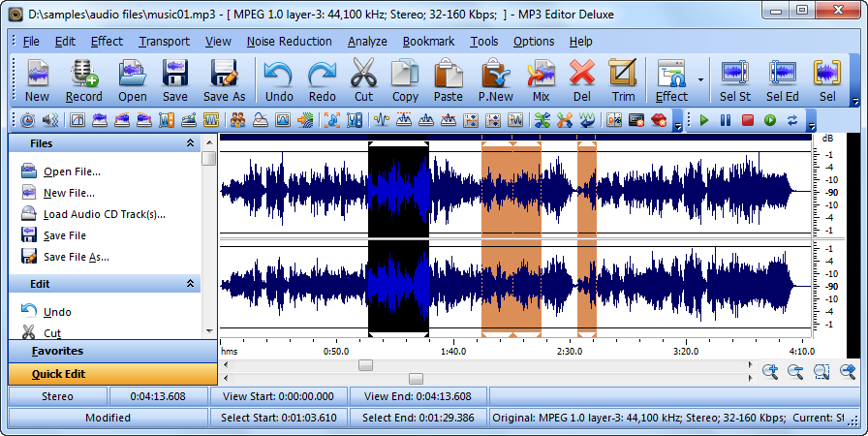Click the Mix toolbar icon
The image size is (868, 436).
click(x=541, y=74)
